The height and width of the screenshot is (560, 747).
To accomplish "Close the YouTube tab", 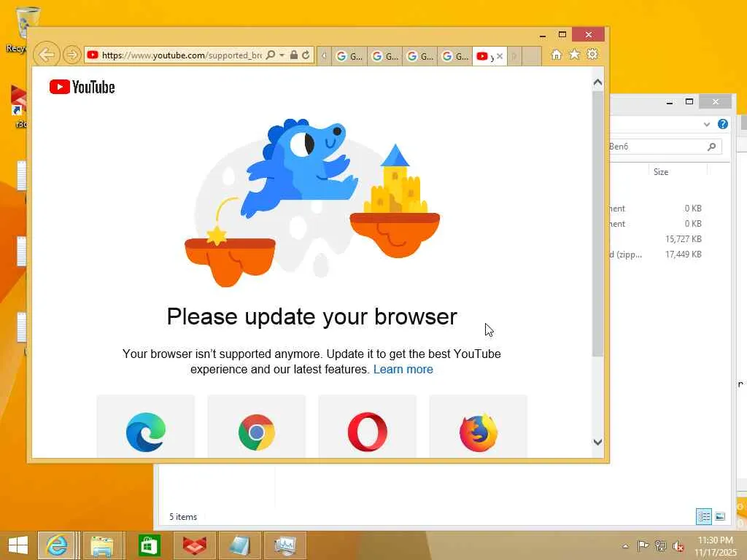I will (500, 56).
